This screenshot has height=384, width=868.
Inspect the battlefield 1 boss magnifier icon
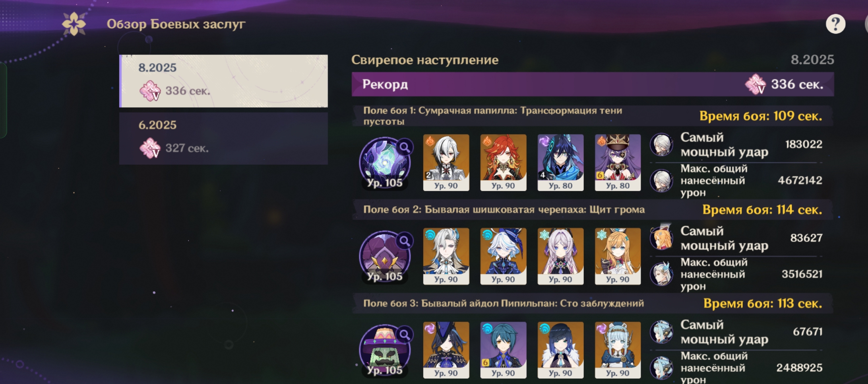pyautogui.click(x=405, y=148)
